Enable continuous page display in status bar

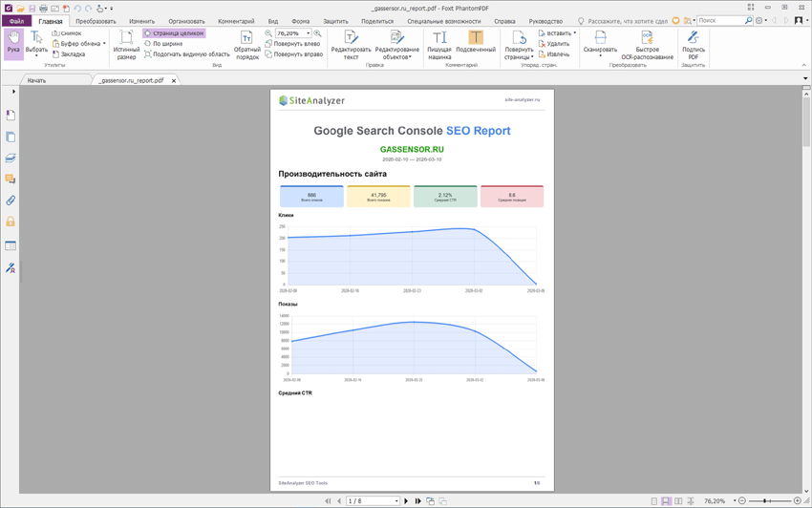point(666,500)
